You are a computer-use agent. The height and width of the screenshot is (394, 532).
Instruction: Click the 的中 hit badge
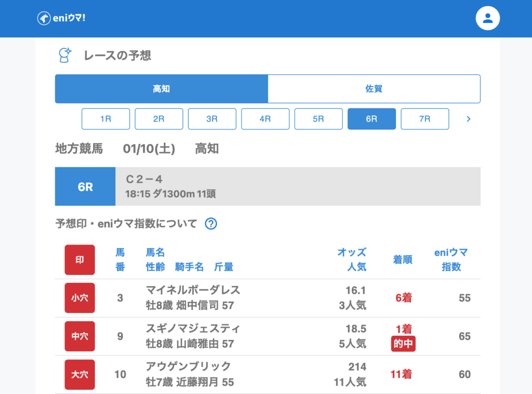tap(403, 344)
